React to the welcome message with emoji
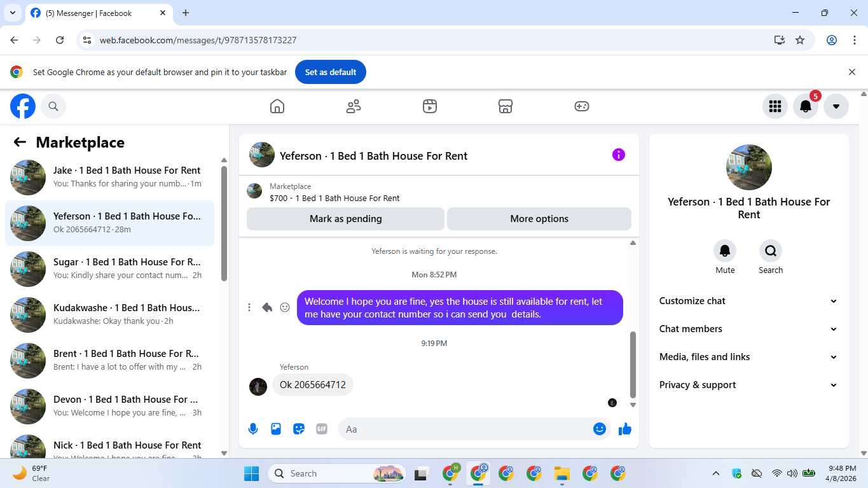Viewport: 868px width, 488px height. click(x=285, y=307)
